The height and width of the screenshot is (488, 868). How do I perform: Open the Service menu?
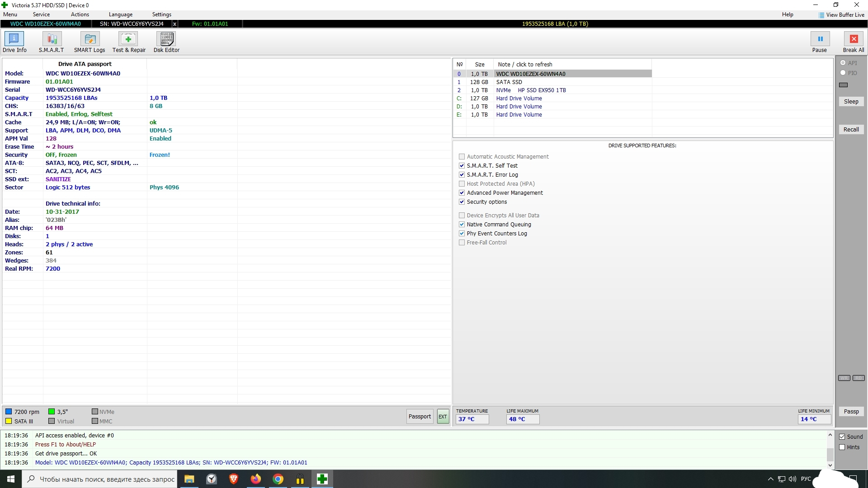(x=41, y=14)
